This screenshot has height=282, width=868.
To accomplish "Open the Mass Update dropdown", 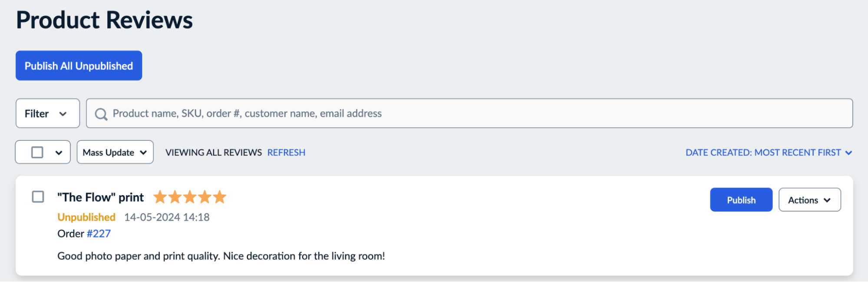I will 114,152.
